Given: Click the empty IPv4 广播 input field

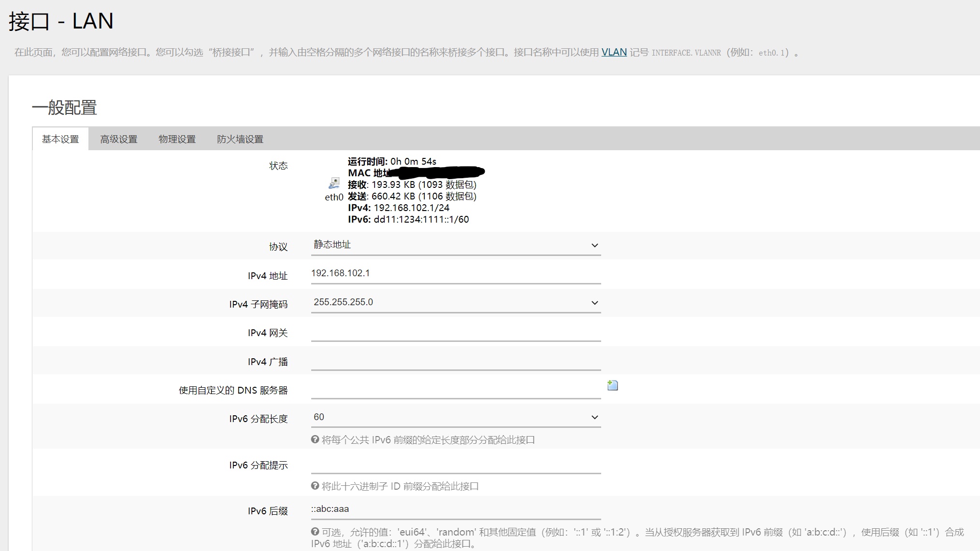Looking at the screenshot, I should (x=455, y=361).
